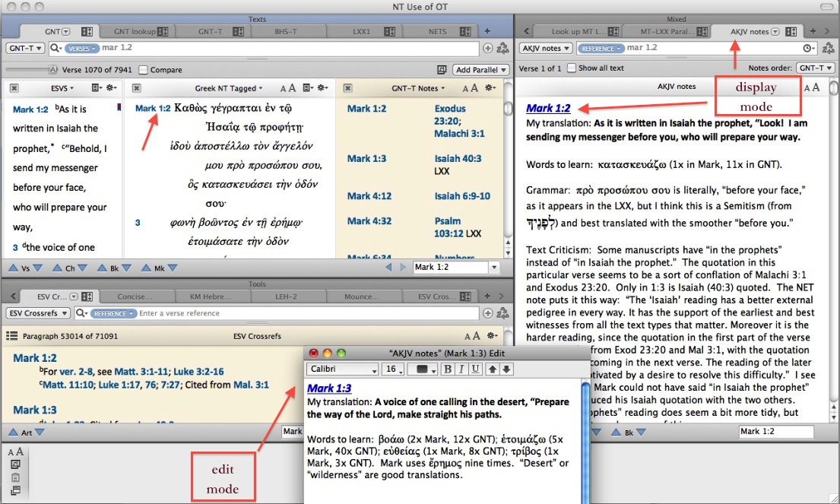840x504 pixels.
Task: Open the GNT-T dropdown beside the search field
Action: tap(23, 46)
